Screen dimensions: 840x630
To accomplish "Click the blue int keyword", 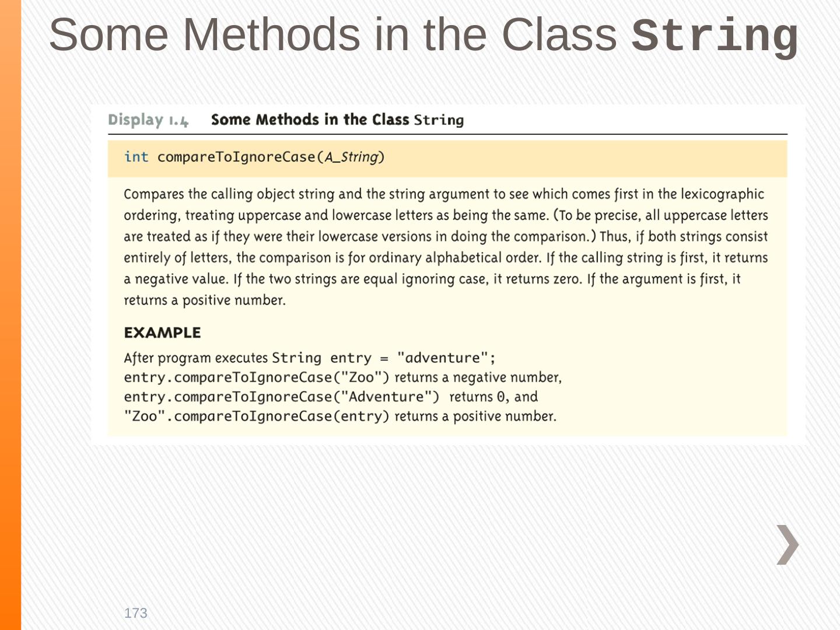I will click(x=136, y=157).
